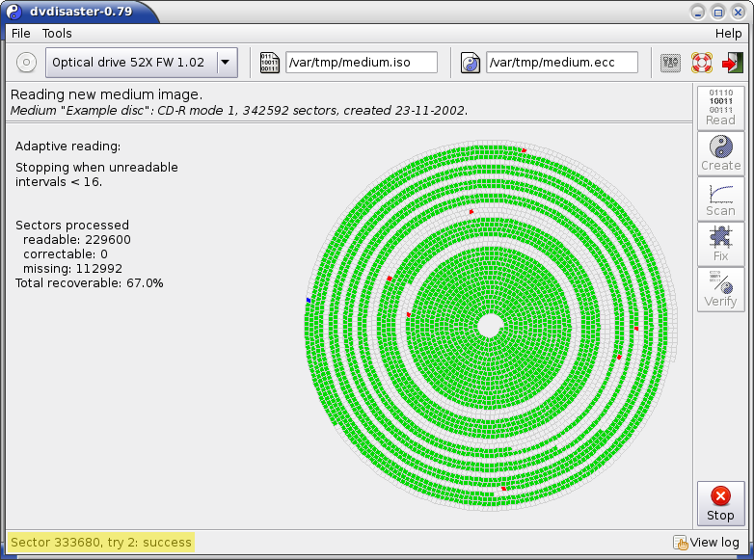Focus the medium.ecc path field
754x560 pixels.
click(x=561, y=63)
